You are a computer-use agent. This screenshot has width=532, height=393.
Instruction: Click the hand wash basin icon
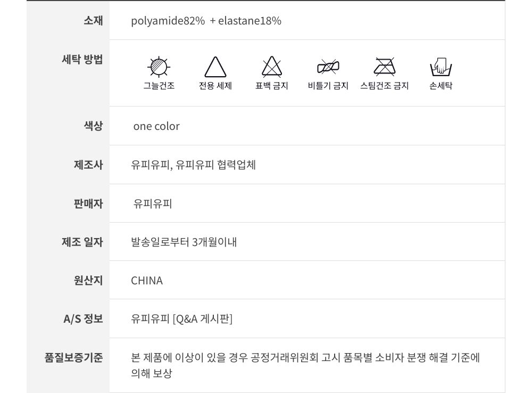point(440,68)
